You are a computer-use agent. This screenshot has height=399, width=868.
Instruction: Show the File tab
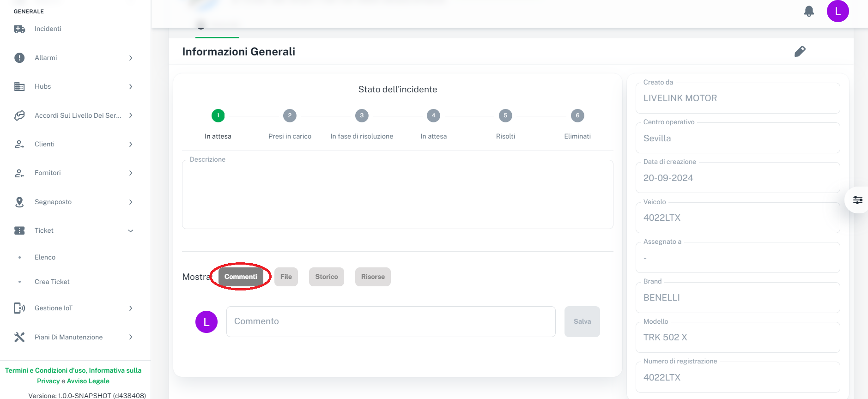(x=286, y=277)
